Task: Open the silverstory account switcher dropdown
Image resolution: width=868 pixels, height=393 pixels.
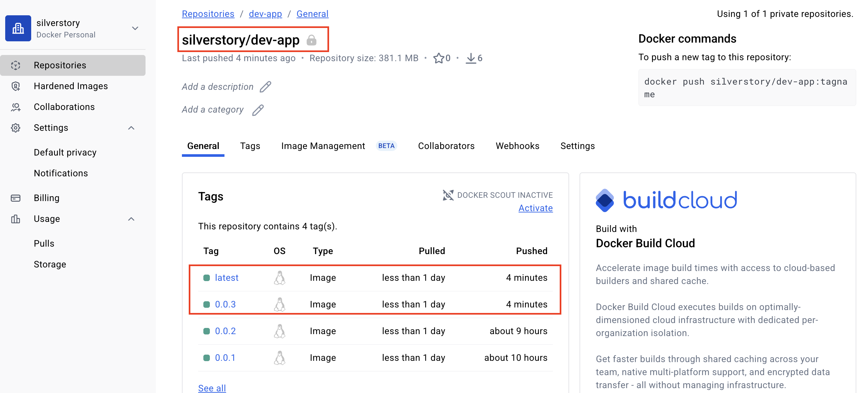Action: pyautogui.click(x=135, y=28)
